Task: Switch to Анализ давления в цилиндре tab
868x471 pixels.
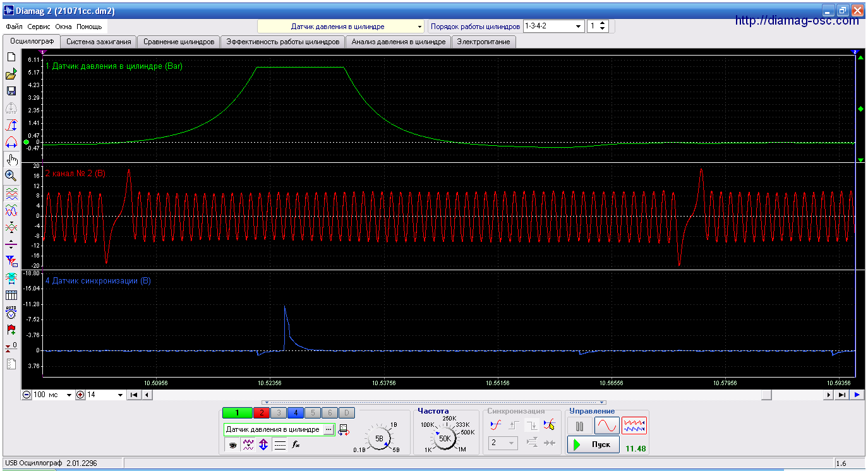Action: 399,42
